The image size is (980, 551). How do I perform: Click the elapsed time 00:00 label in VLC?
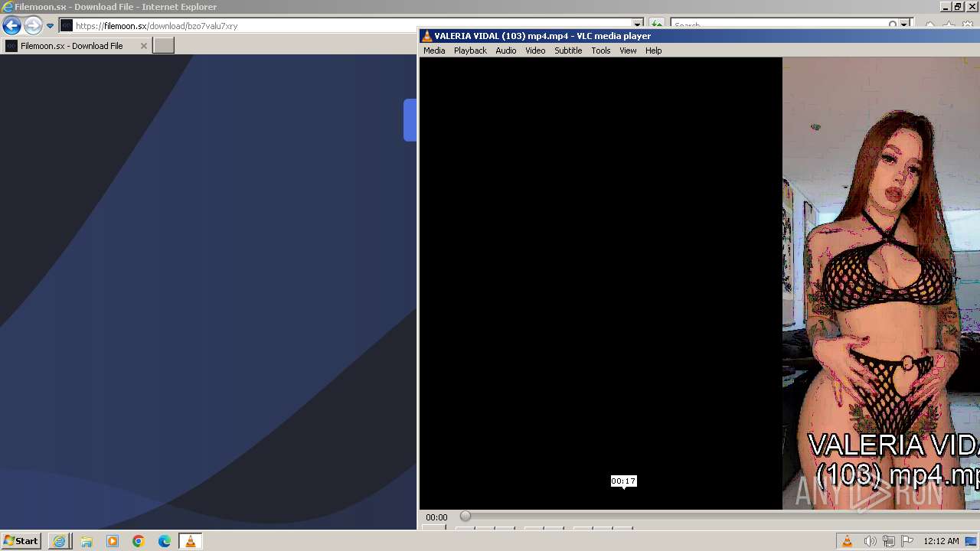(436, 517)
